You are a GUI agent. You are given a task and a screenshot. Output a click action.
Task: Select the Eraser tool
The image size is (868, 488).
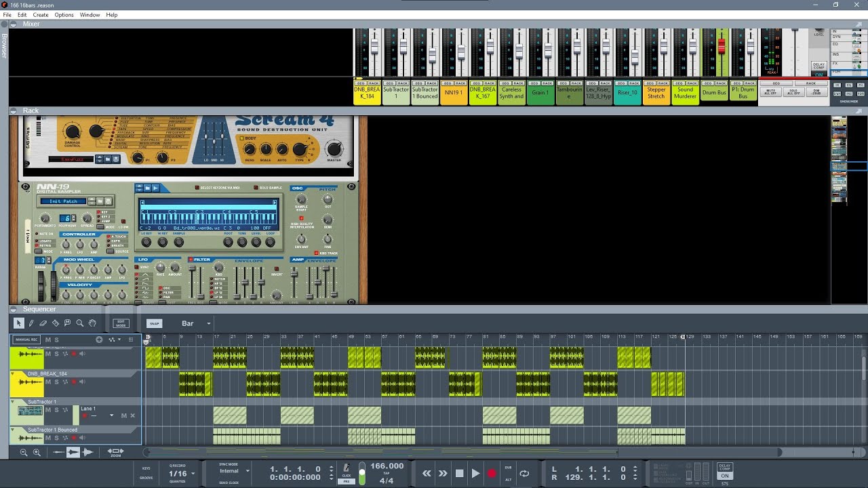pyautogui.click(x=43, y=323)
